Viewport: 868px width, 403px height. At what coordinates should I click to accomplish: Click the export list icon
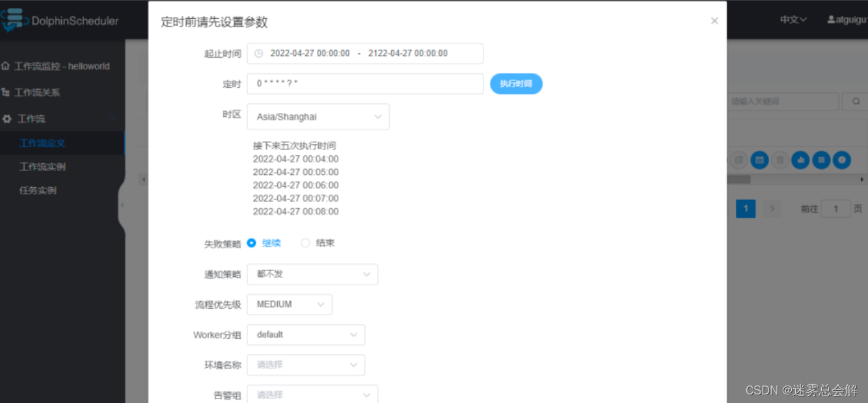(821, 160)
